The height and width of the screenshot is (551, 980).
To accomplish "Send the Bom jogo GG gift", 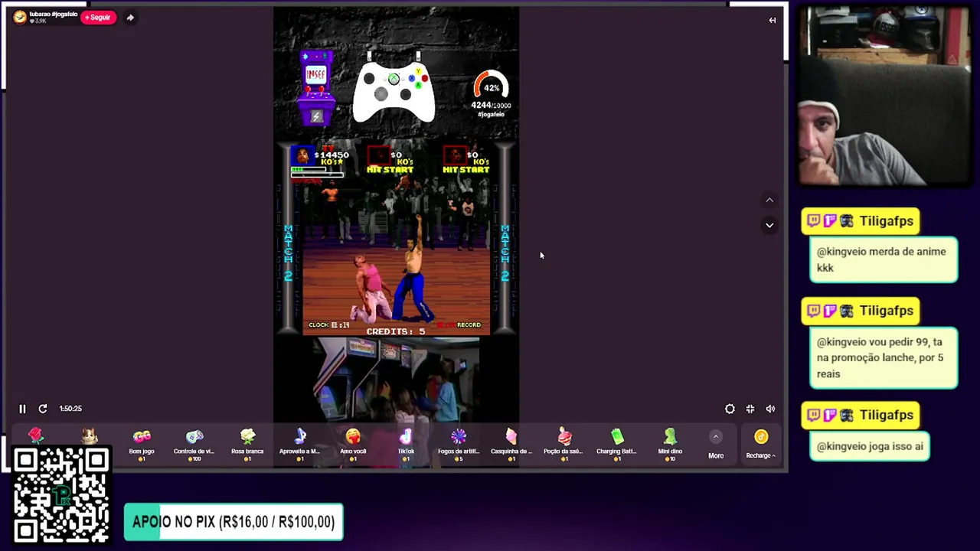I will point(142,443).
